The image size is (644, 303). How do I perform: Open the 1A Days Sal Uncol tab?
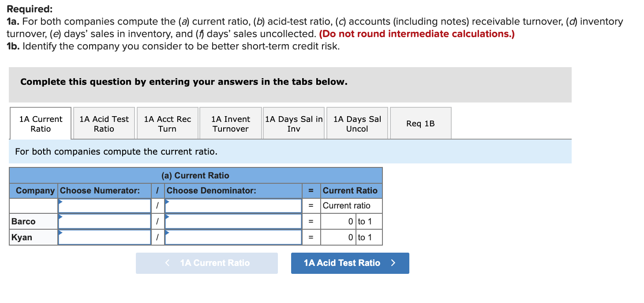[357, 124]
